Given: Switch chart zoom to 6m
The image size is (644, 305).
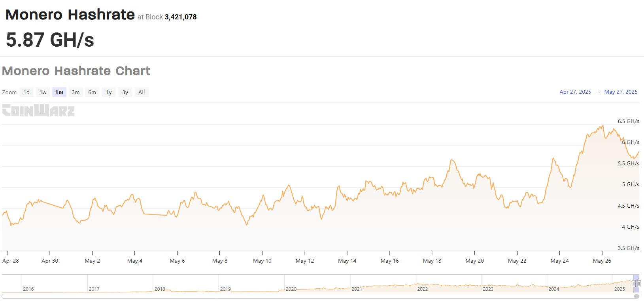Looking at the screenshot, I should pos(92,92).
